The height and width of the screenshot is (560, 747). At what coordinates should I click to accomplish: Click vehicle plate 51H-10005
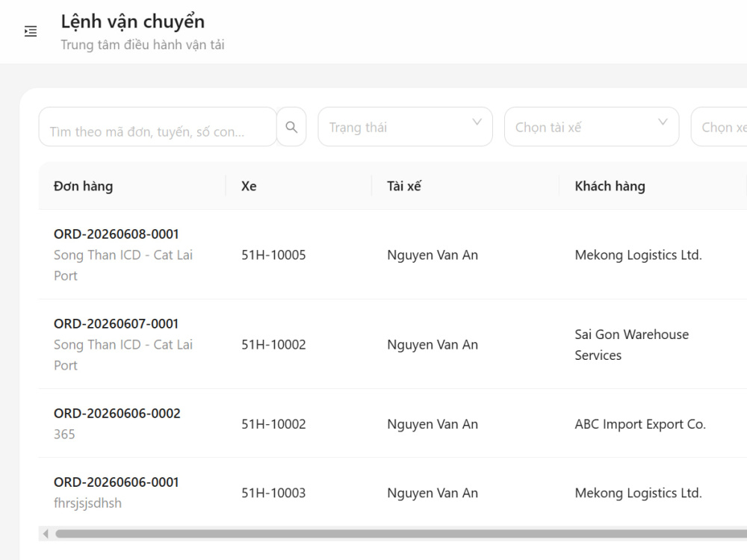[273, 255]
